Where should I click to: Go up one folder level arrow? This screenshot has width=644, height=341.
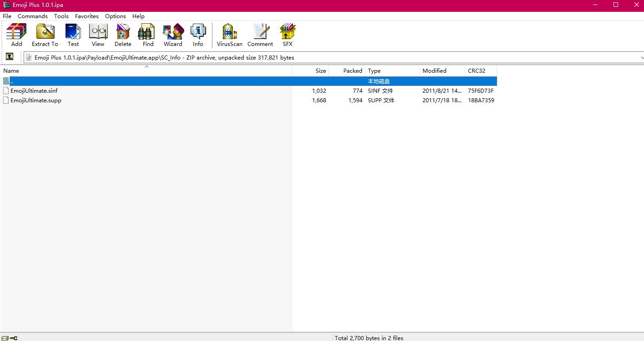[10, 57]
